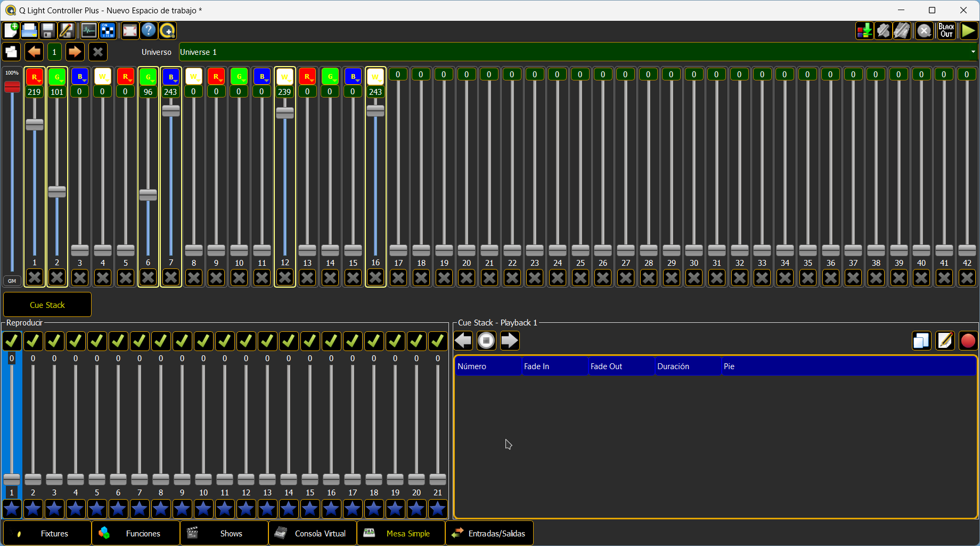Click the white W icon on channel 4

(102, 77)
